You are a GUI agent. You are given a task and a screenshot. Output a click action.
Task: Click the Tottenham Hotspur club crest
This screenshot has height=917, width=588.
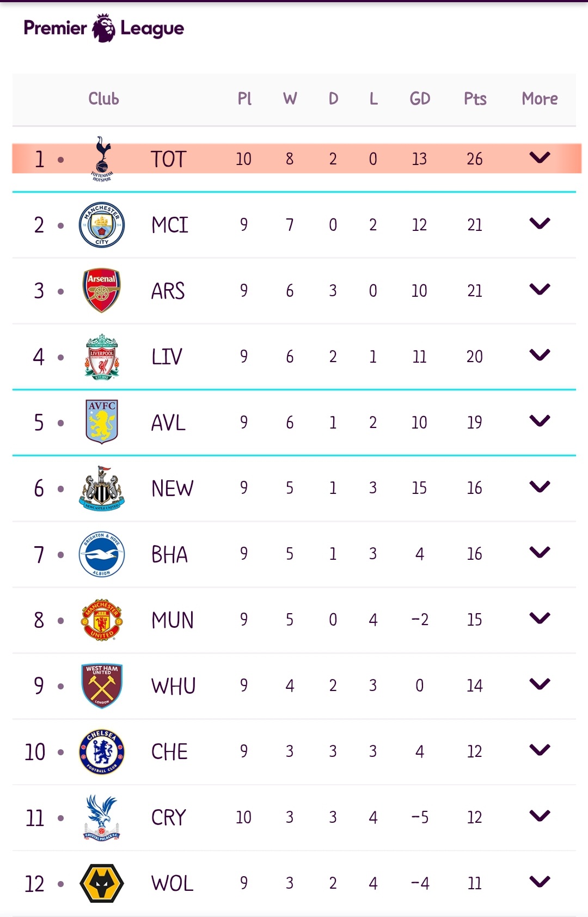[102, 158]
